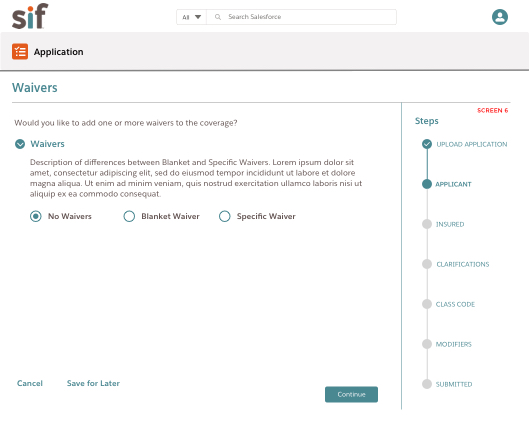Image resolution: width=529 pixels, height=431 pixels.
Task: Click the search magnifier icon
Action: click(x=218, y=17)
